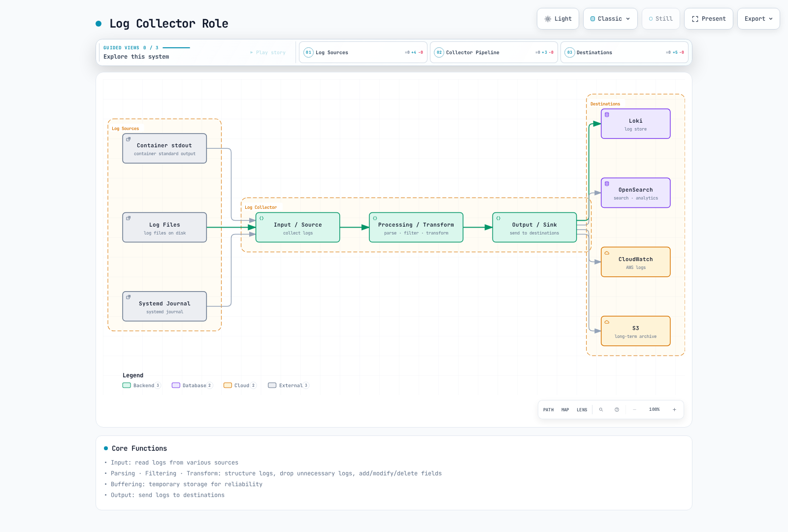Toggle Cloud legend filter
This screenshot has height=532, width=788.
point(240,385)
